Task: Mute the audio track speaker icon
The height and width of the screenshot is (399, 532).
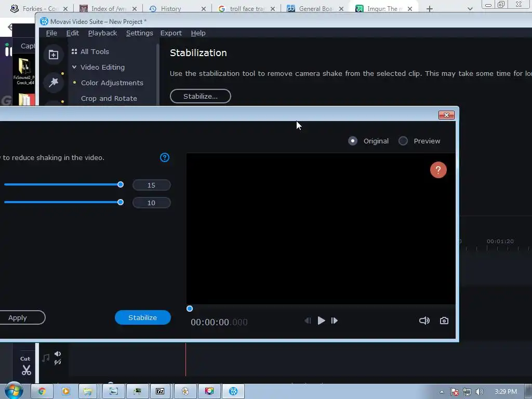Action: click(x=58, y=354)
